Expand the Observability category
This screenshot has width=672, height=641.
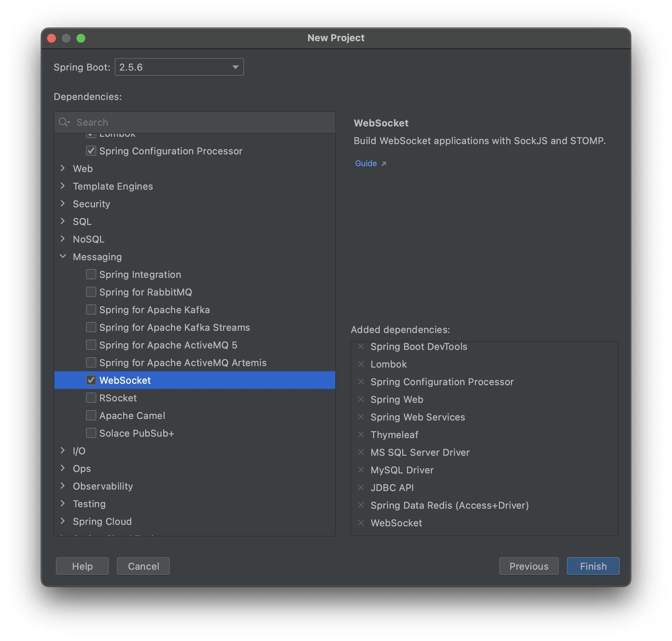pyautogui.click(x=63, y=486)
